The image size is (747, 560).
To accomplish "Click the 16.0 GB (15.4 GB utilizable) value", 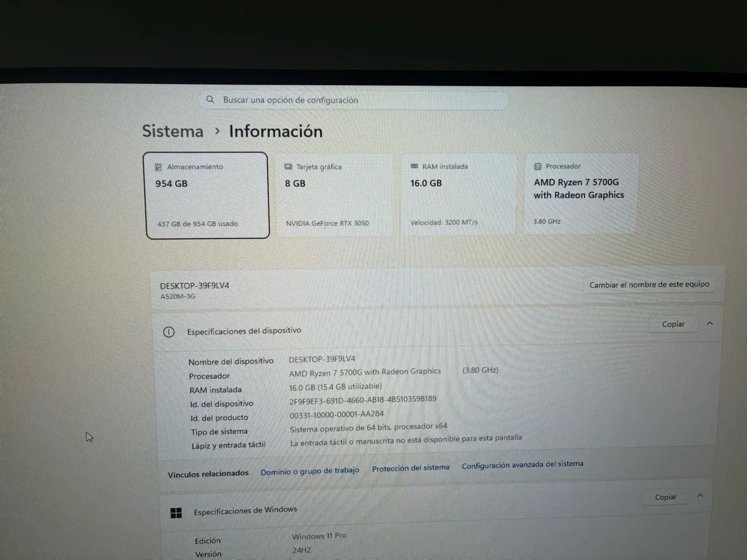I will (336, 387).
